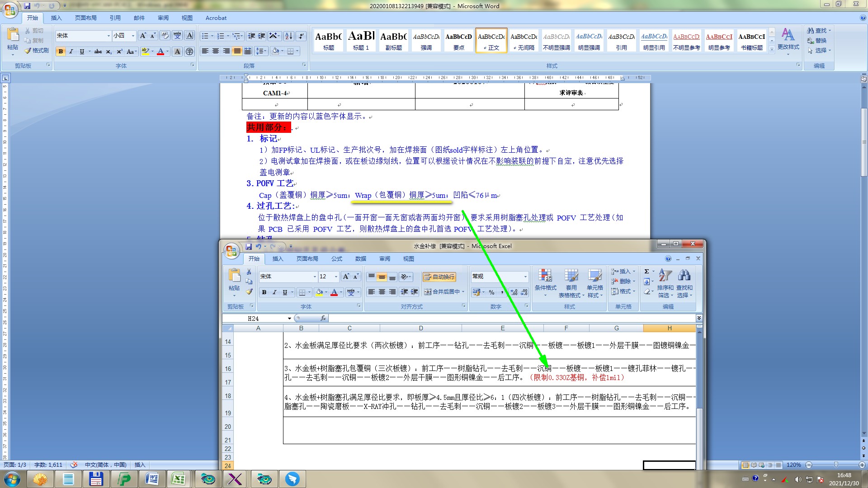
Task: Apply strikethrough in Word ribbon
Action: coord(98,52)
